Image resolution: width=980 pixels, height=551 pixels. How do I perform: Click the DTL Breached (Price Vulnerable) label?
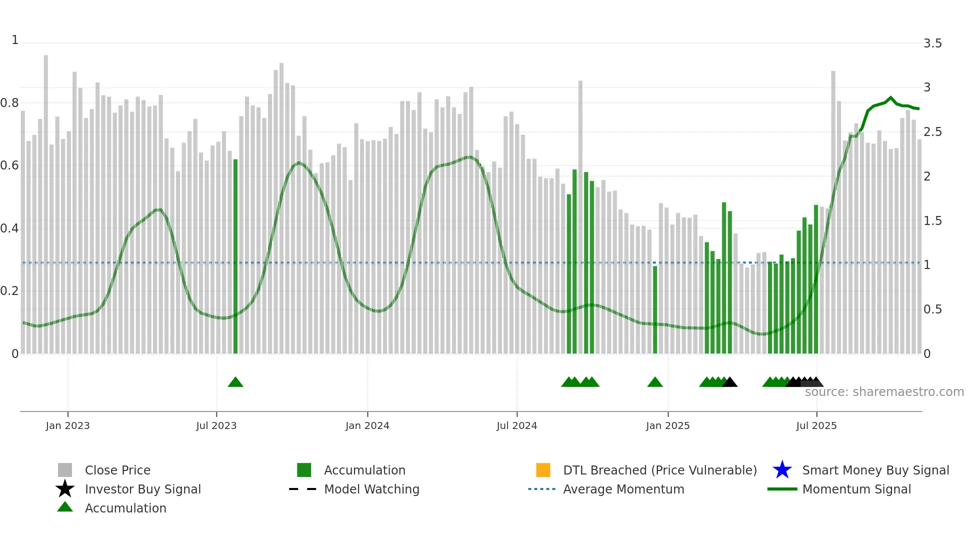pos(660,470)
